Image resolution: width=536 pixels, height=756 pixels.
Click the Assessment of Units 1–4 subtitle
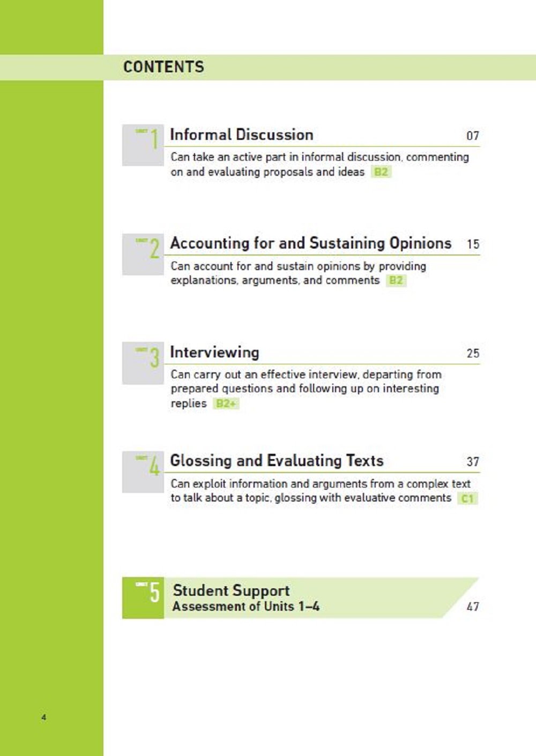point(245,607)
